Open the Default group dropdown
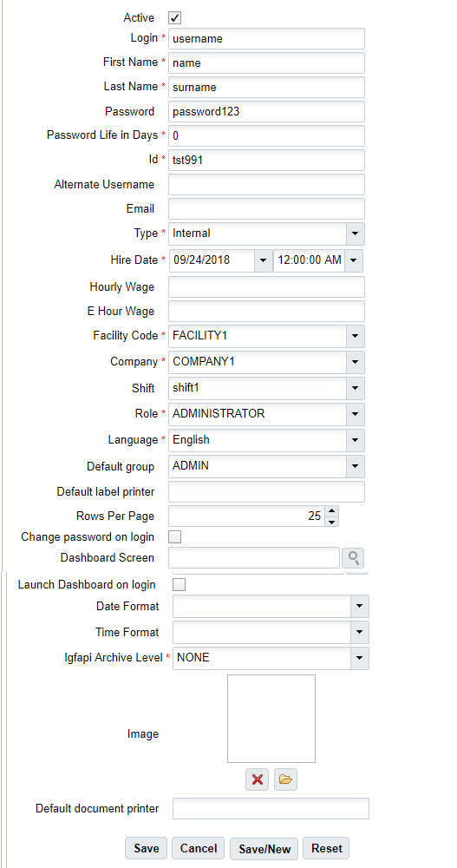This screenshot has width=457, height=868. coord(356,466)
